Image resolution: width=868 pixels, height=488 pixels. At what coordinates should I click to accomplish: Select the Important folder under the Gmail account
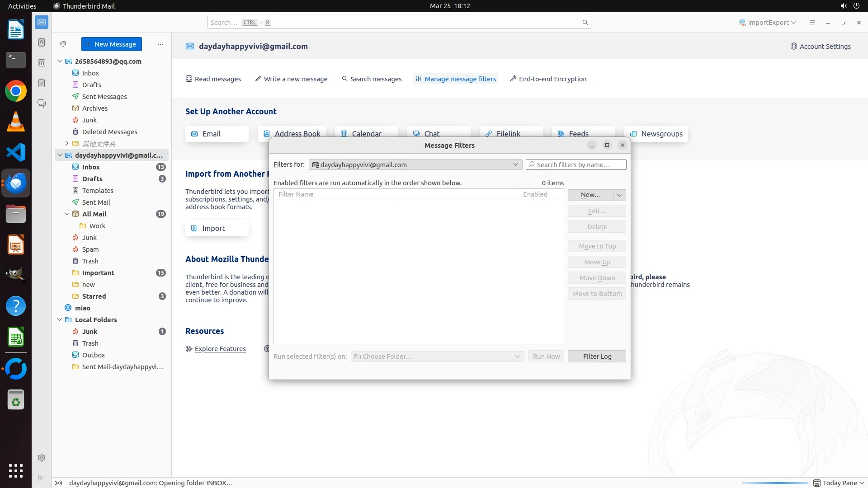(x=98, y=273)
